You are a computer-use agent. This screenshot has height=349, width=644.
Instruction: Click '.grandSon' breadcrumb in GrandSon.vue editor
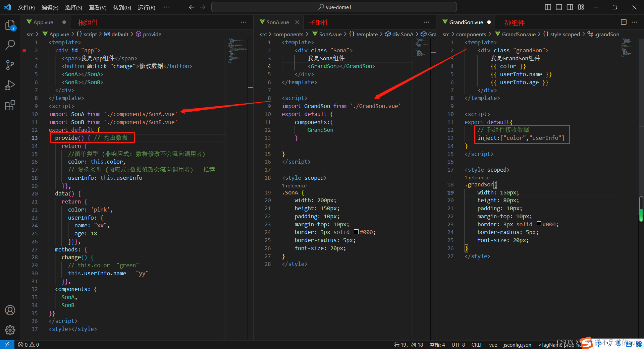click(x=603, y=34)
